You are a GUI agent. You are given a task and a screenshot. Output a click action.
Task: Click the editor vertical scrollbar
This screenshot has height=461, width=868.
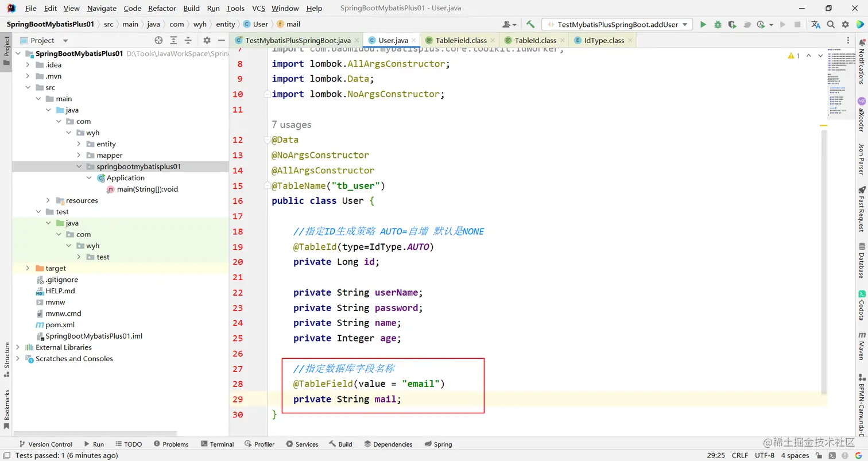tap(824, 262)
